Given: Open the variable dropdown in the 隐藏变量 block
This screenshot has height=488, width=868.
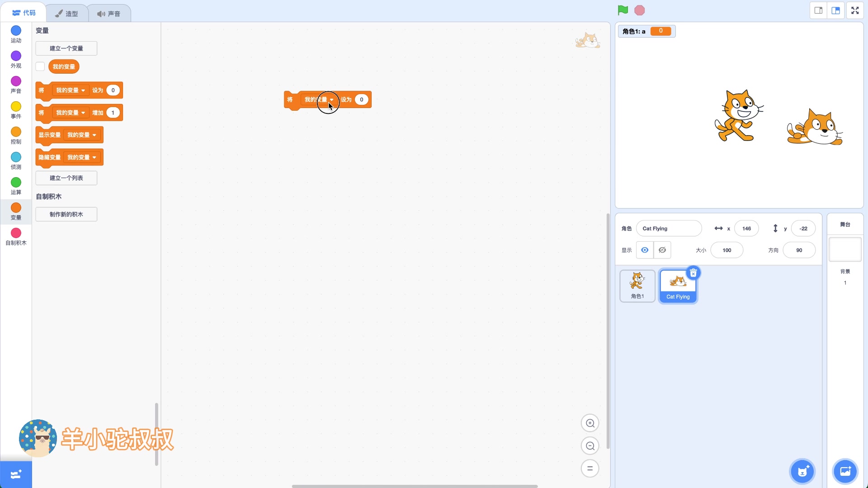Looking at the screenshot, I should pos(94,157).
